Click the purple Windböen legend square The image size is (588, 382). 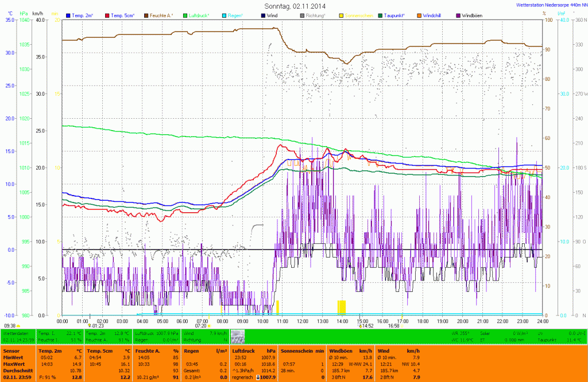(x=458, y=15)
